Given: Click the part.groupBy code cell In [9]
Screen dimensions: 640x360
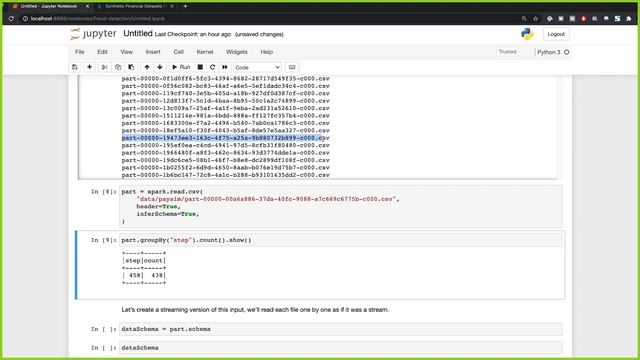Looking at the screenshot, I should coord(340,240).
